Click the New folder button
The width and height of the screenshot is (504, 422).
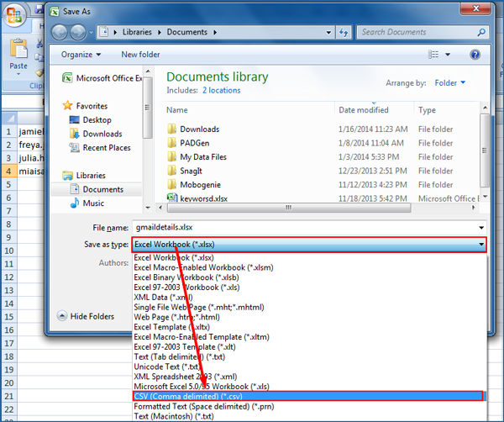pos(140,55)
